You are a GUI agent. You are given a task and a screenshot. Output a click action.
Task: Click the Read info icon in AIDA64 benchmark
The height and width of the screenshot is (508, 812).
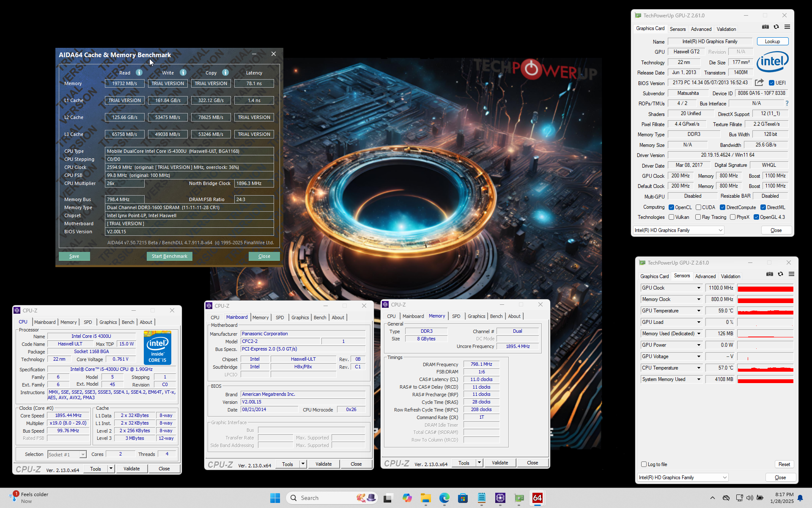pyautogui.click(x=139, y=72)
